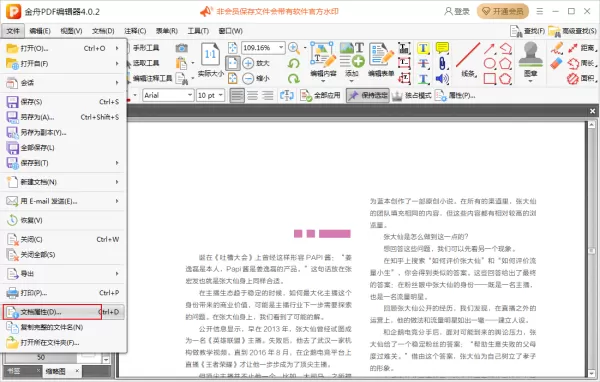Toggle Keep Selected (保持选定) pin button
Screen dimensions: 600x382
pos(368,95)
